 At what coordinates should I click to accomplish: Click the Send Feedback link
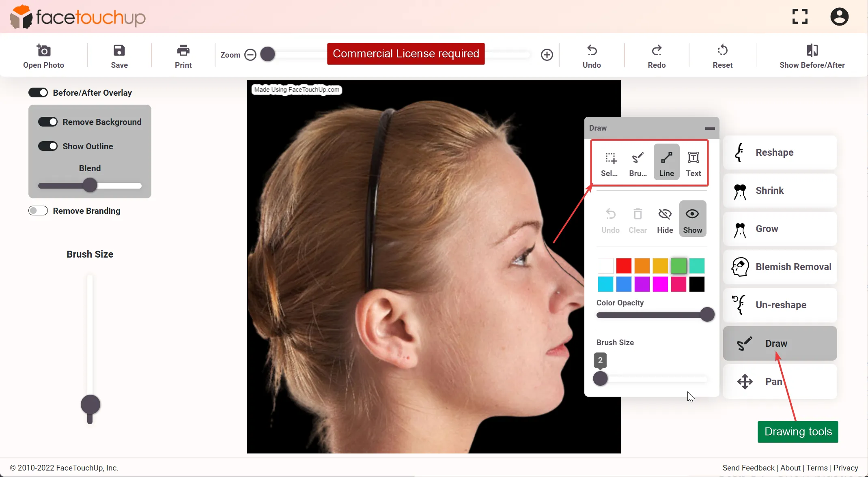pyautogui.click(x=749, y=468)
